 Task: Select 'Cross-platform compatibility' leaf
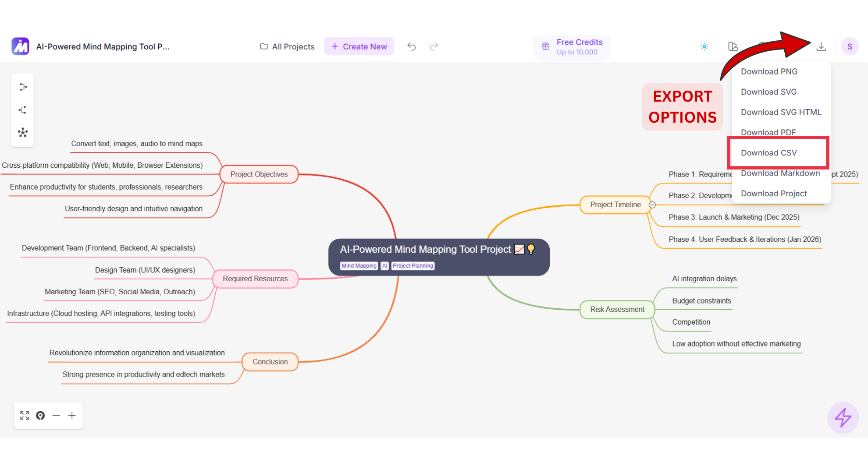[102, 165]
